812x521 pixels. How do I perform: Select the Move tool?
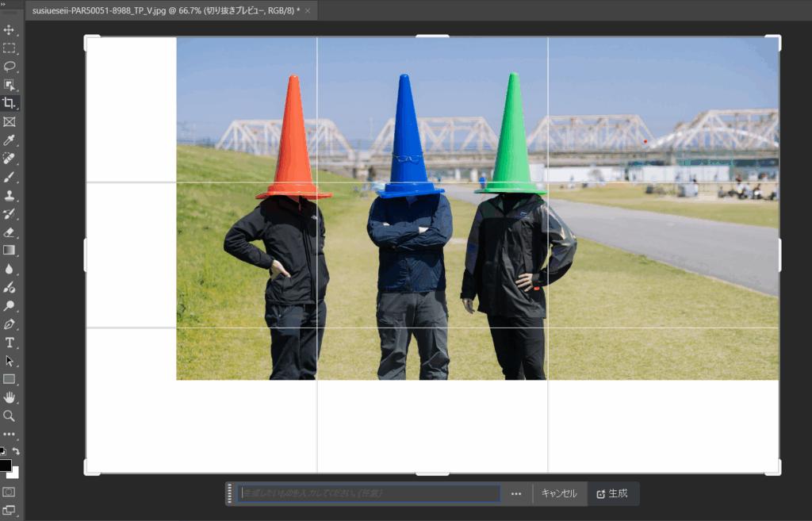click(10, 30)
